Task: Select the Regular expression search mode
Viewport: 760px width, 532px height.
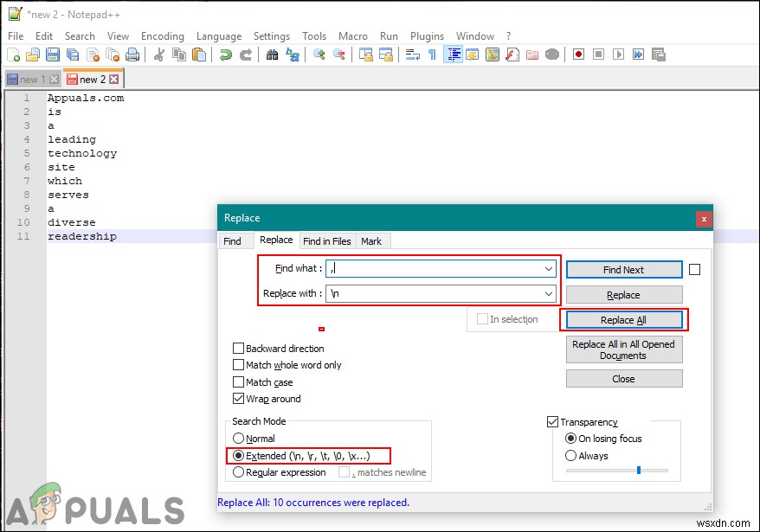Action: pyautogui.click(x=239, y=473)
